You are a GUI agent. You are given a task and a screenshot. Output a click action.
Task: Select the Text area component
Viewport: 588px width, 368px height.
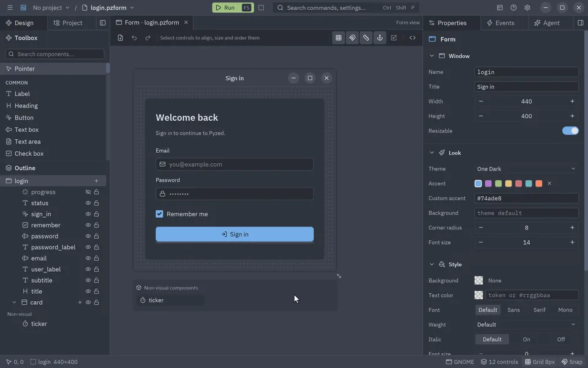click(53, 142)
